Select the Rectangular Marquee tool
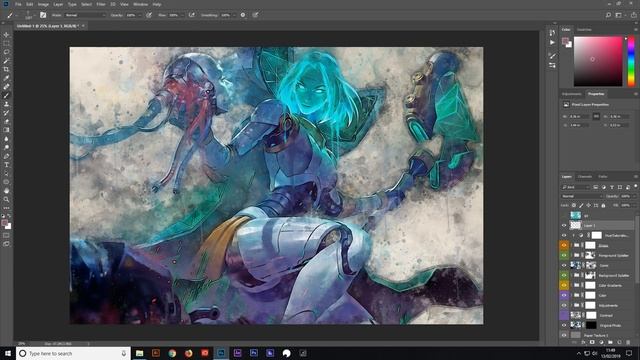Viewport: 640px width, 360px height. (6, 44)
